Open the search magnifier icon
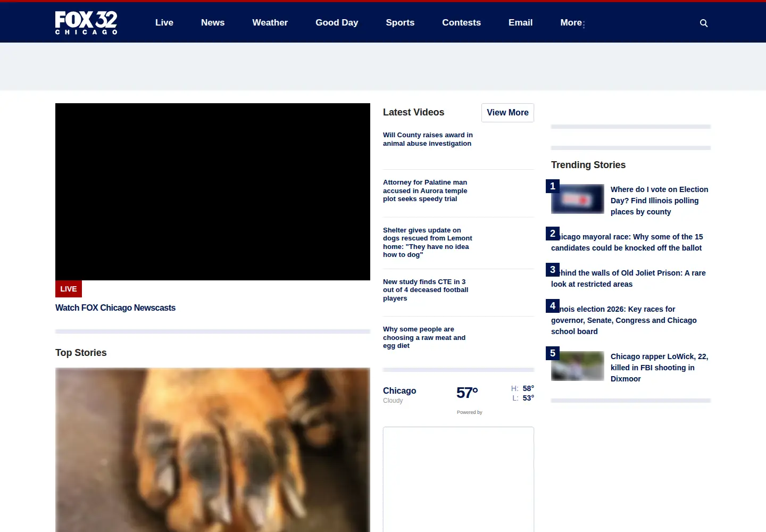 click(704, 23)
